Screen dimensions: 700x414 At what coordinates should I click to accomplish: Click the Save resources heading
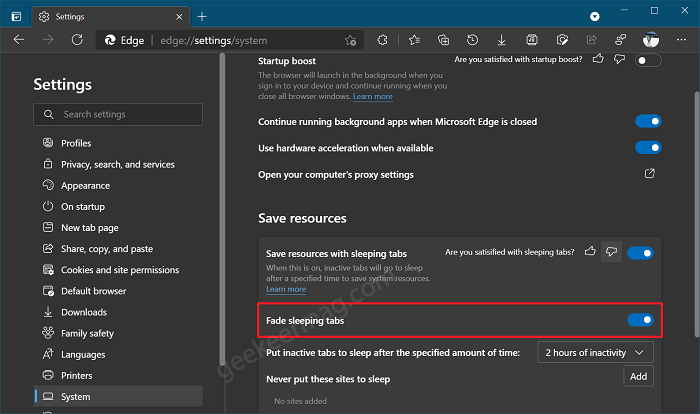[x=302, y=218]
